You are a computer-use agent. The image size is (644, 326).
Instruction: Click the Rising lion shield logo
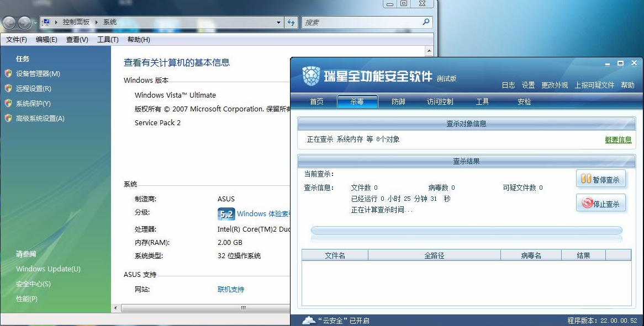(x=311, y=76)
